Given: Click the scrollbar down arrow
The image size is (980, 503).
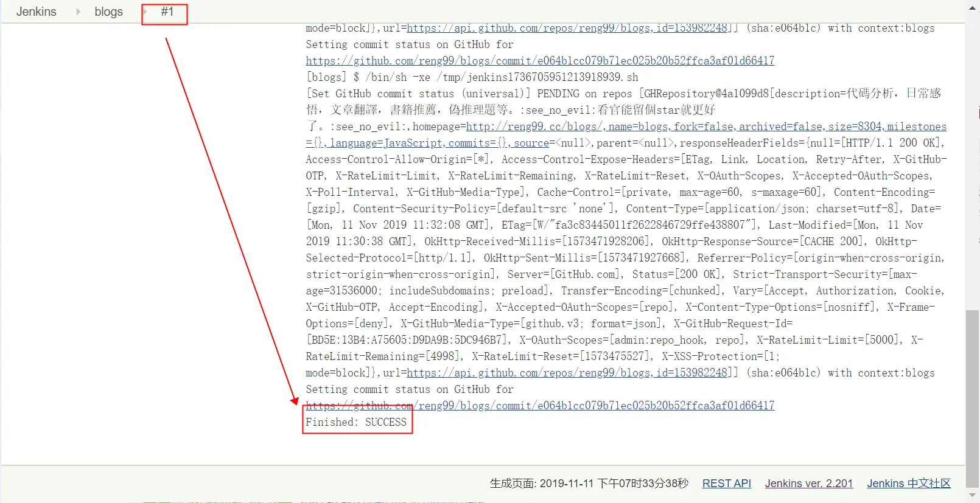Looking at the screenshot, I should click(x=973, y=495).
